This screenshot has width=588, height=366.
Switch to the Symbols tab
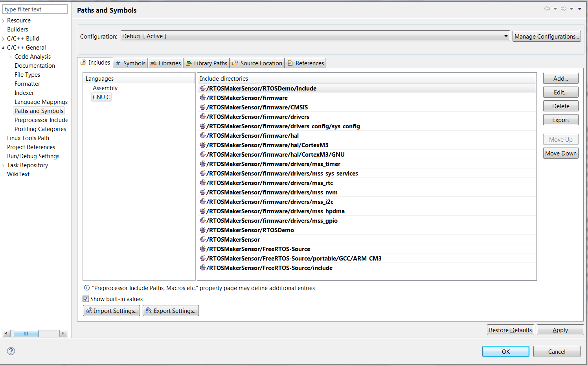tap(130, 63)
